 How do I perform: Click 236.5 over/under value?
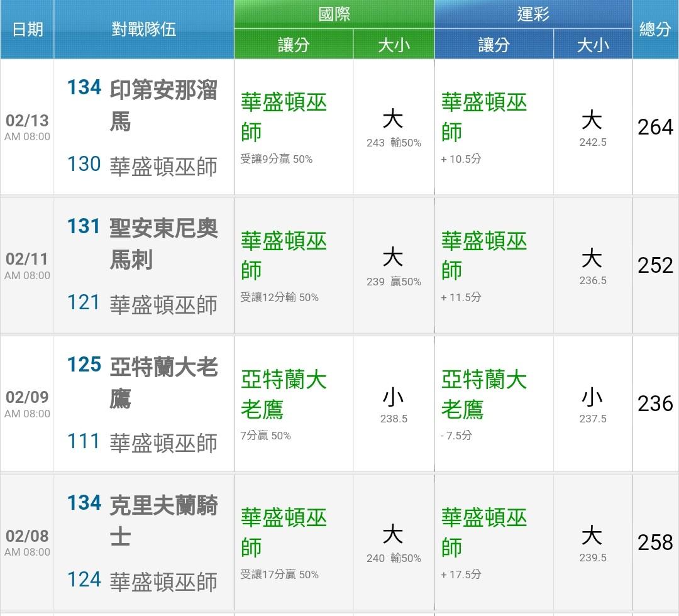point(593,280)
